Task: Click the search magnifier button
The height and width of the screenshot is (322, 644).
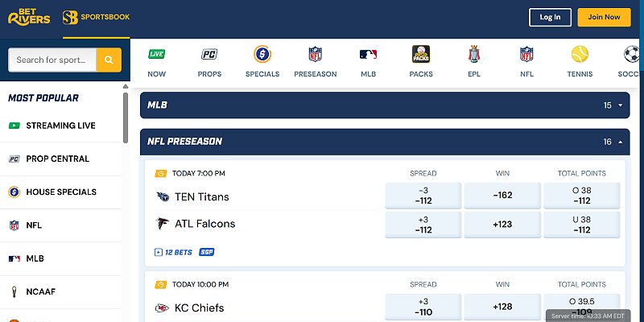Action: (x=109, y=60)
